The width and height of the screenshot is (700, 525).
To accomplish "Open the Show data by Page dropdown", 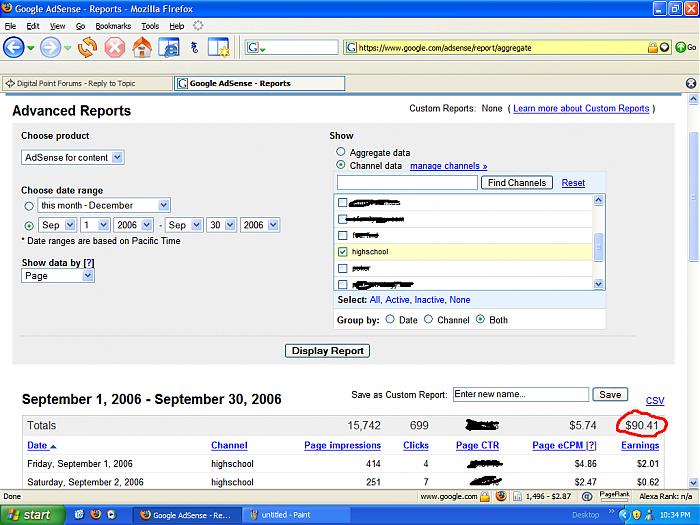I will pos(58,275).
